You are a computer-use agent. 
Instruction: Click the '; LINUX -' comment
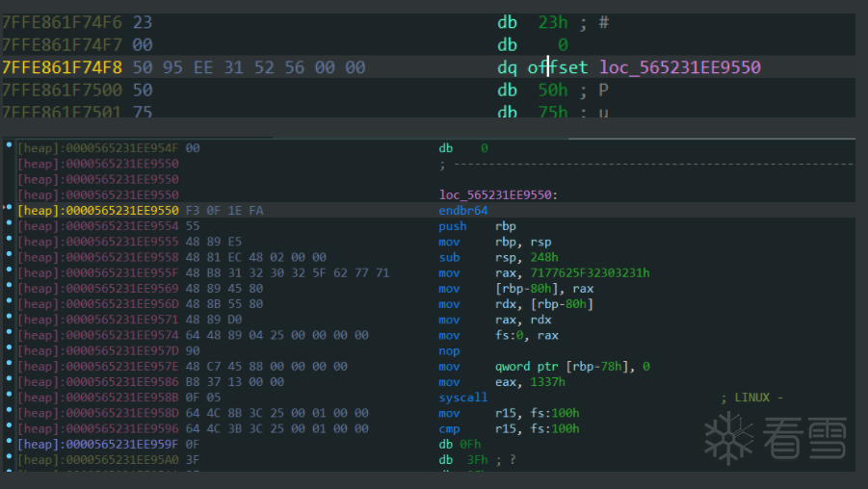[x=751, y=398]
